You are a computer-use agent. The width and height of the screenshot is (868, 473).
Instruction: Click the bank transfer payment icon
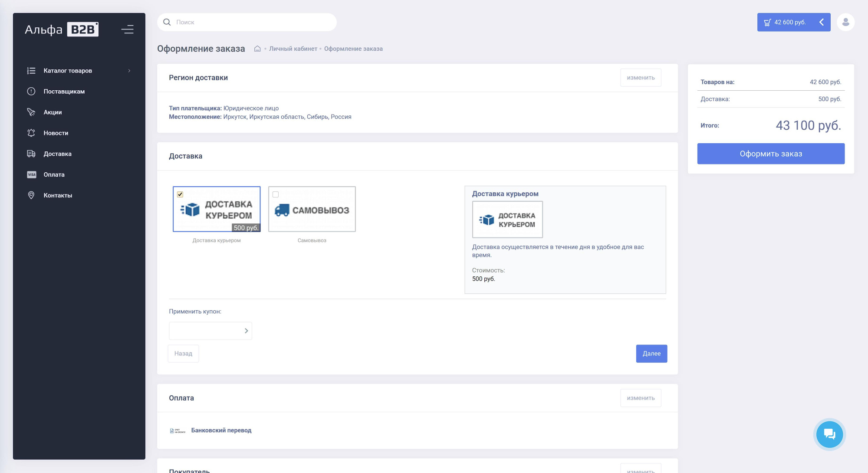177,430
